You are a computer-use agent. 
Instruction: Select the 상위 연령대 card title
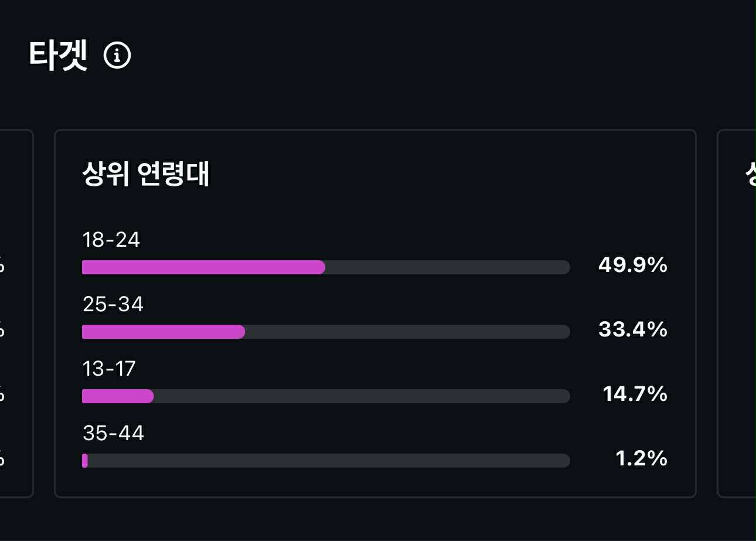click(146, 174)
